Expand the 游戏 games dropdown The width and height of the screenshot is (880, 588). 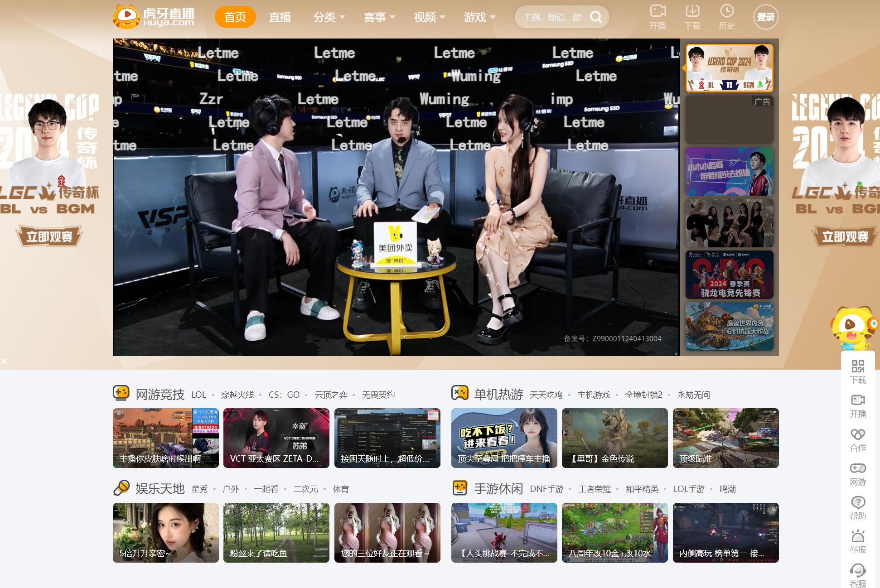(x=480, y=17)
